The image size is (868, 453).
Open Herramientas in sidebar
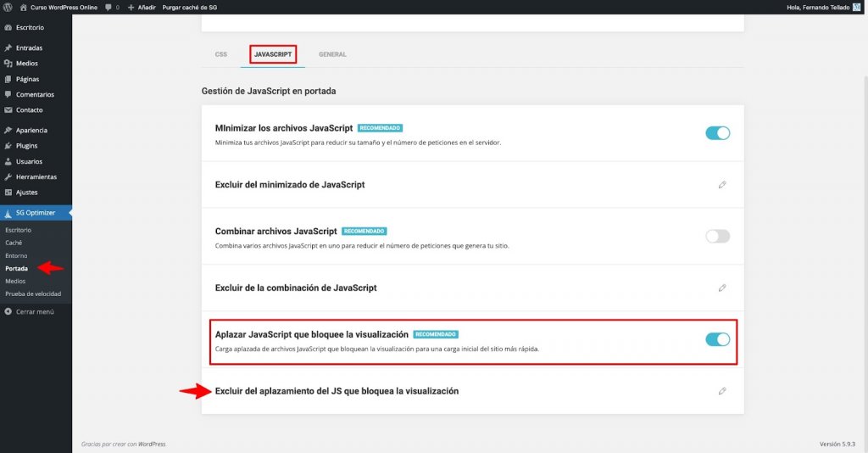36,177
